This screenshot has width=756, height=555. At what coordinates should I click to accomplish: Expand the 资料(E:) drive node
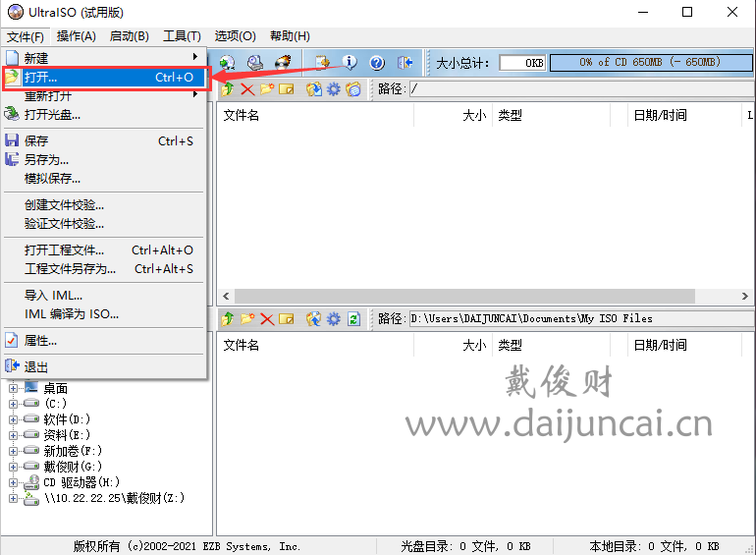point(13,435)
